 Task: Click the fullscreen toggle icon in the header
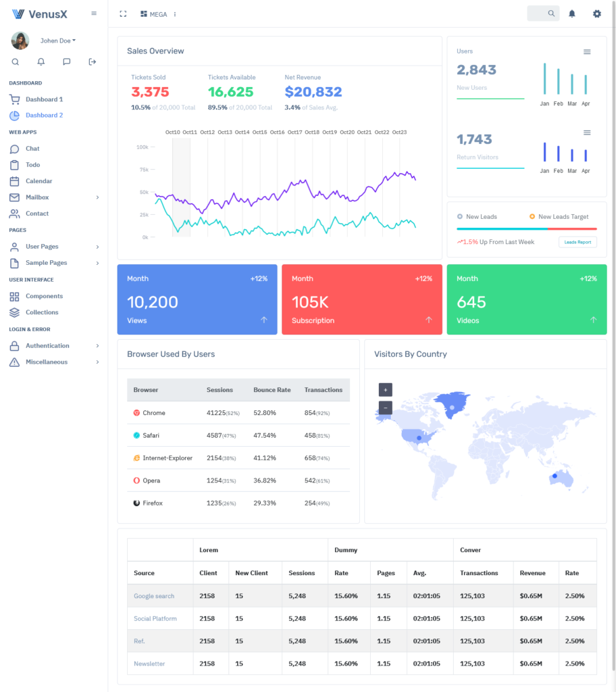(123, 13)
